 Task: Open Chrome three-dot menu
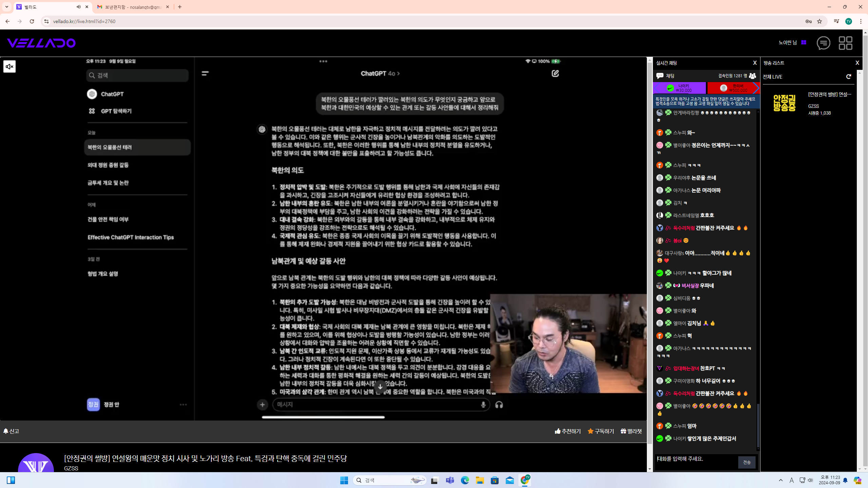[861, 21]
